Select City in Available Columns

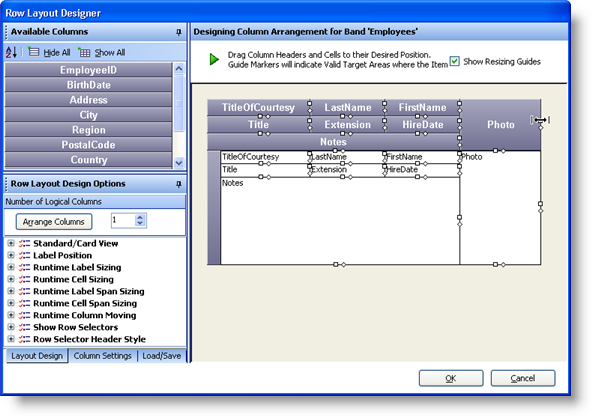click(x=89, y=115)
